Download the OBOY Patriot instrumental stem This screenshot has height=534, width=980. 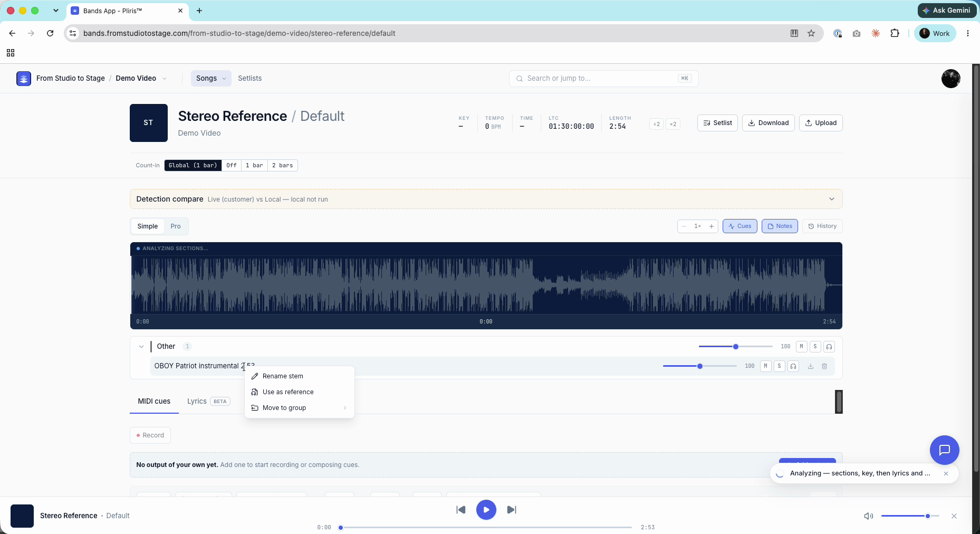point(811,366)
